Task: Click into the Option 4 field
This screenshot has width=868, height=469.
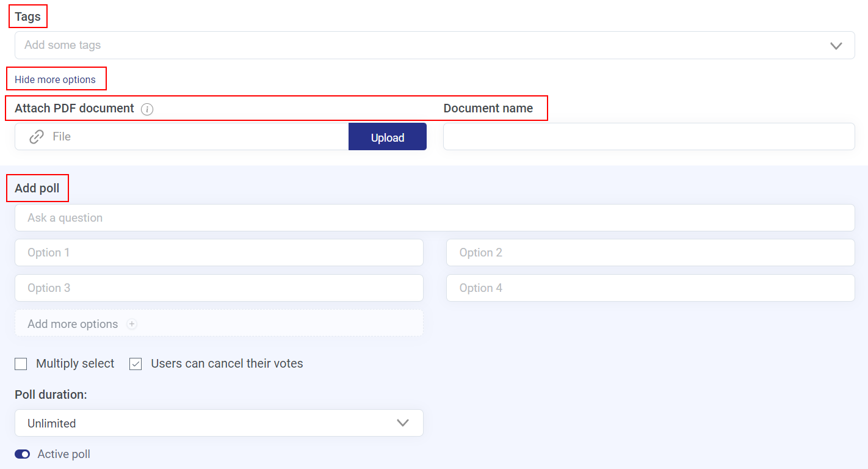Action: point(650,288)
